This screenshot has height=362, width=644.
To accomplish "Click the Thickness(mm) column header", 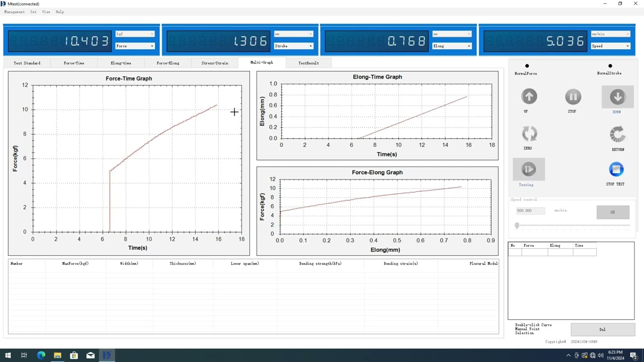I will [x=183, y=263].
